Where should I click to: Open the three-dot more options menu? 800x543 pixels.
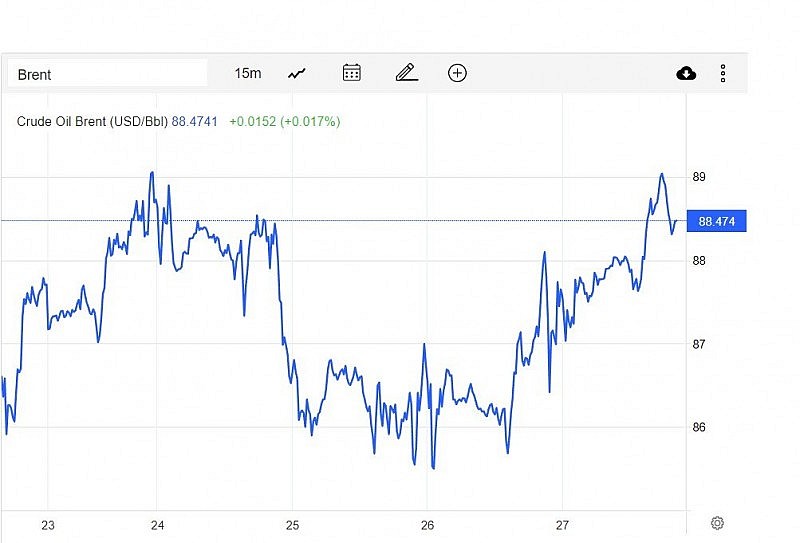tap(723, 73)
